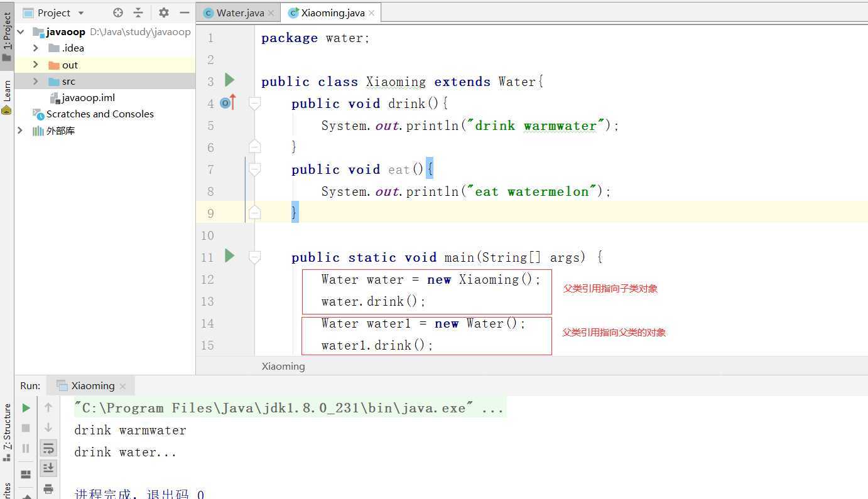Click the locate-in-project crosshair icon
This screenshot has width=868, height=499.
(118, 13)
